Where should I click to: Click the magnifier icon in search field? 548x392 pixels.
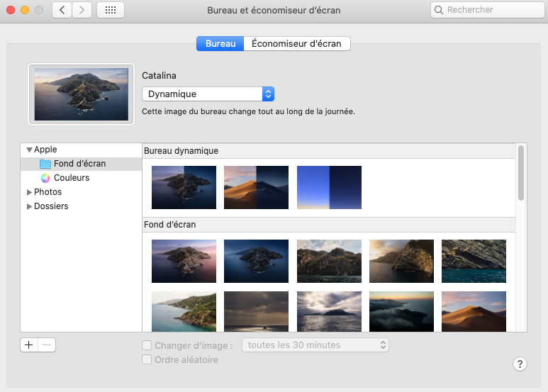(439, 10)
